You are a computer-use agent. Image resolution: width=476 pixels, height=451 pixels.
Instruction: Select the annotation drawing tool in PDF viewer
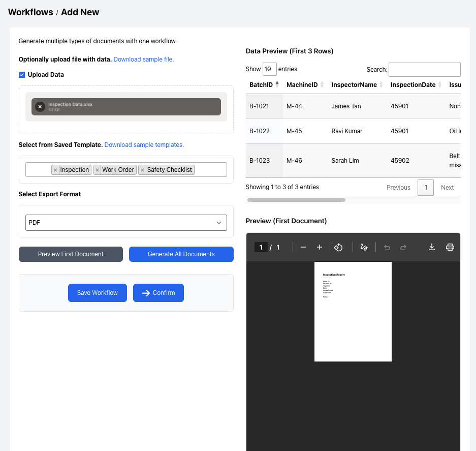click(364, 247)
